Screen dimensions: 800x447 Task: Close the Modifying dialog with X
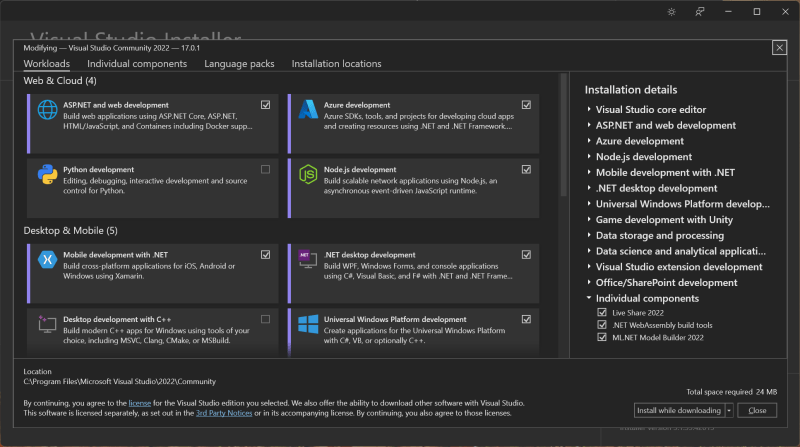779,48
